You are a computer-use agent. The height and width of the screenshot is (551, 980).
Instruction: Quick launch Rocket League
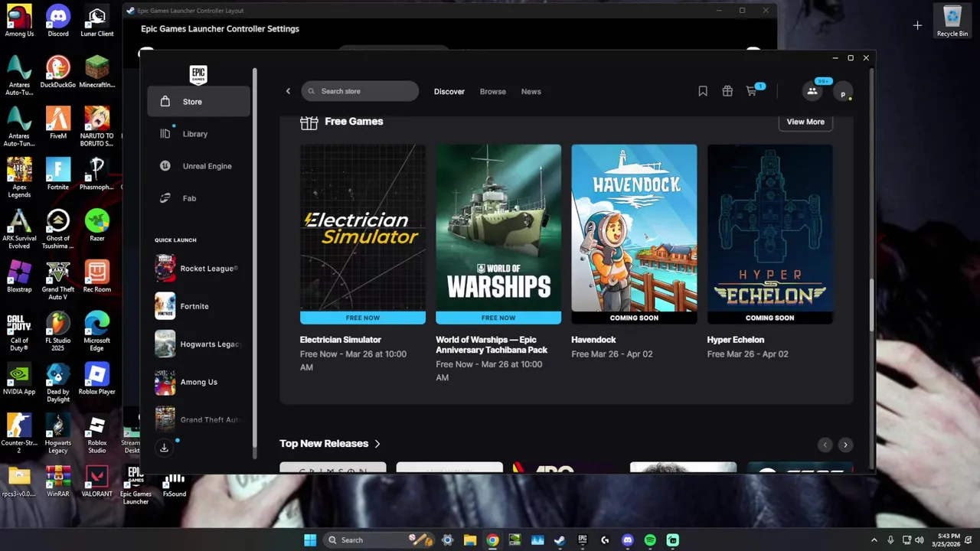coord(198,269)
